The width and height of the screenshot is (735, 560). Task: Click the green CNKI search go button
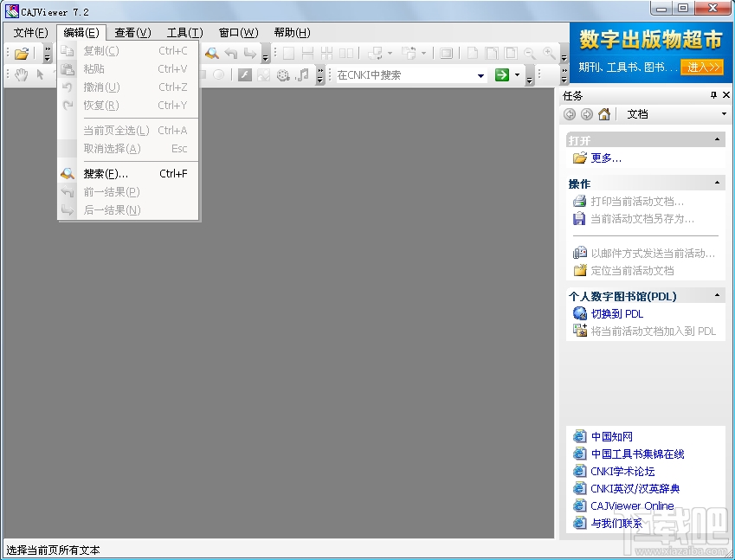[501, 74]
